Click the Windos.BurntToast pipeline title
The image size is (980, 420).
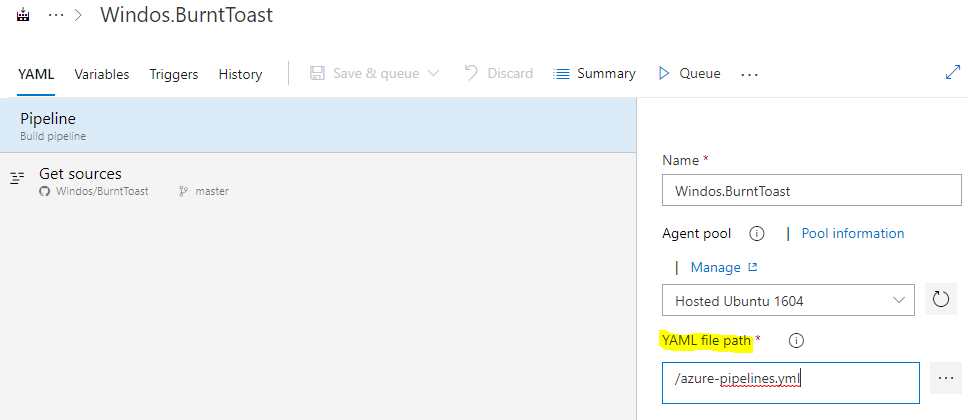[x=186, y=14]
